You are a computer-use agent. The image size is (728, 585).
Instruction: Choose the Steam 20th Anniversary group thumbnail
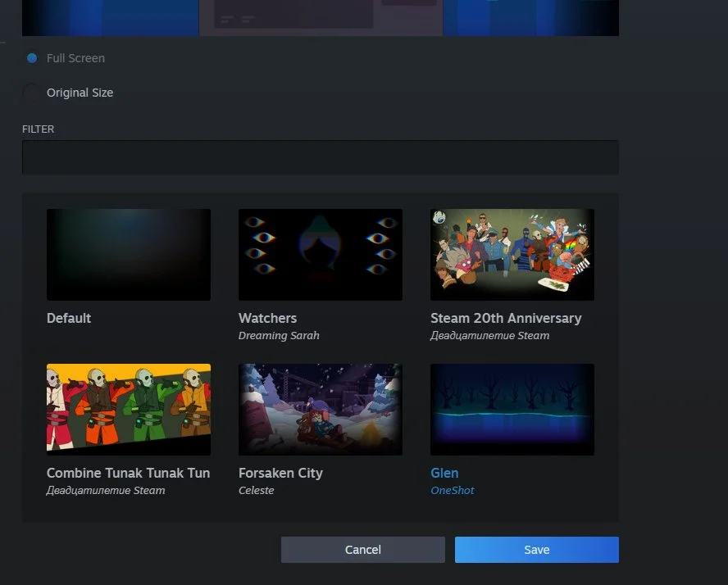click(x=512, y=254)
